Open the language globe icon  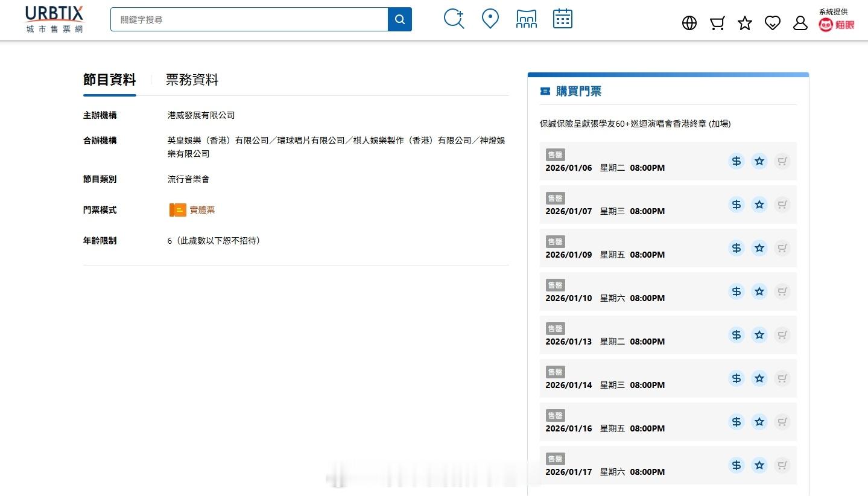689,23
